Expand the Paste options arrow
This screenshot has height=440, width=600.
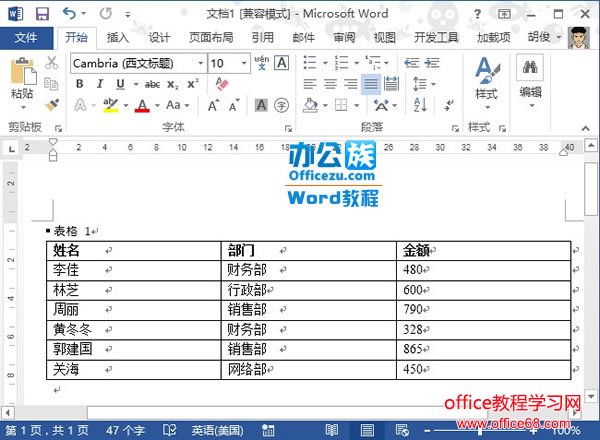point(23,108)
